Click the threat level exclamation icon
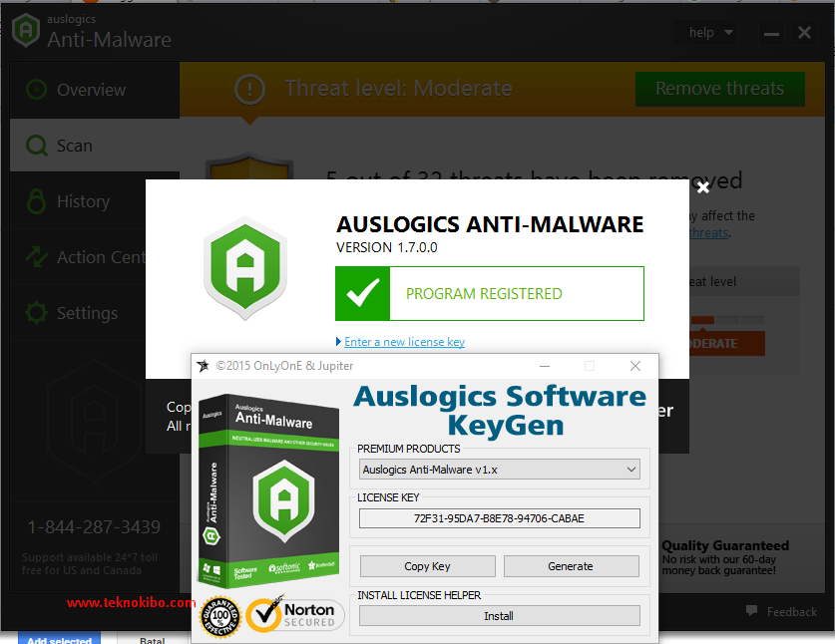The width and height of the screenshot is (835, 644). point(249,89)
